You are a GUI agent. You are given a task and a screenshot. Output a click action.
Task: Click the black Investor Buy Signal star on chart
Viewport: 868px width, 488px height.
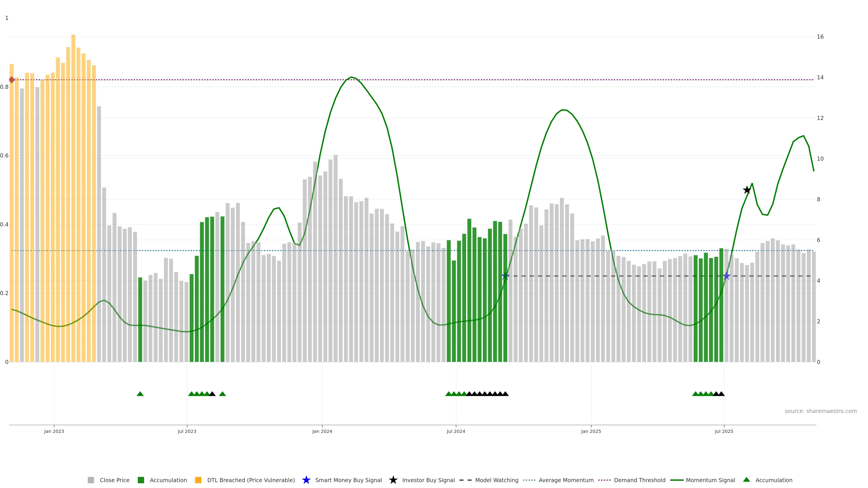(x=747, y=190)
